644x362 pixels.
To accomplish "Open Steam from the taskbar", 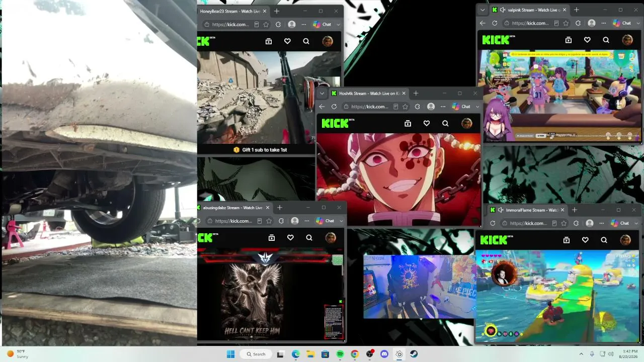I will 414,354.
